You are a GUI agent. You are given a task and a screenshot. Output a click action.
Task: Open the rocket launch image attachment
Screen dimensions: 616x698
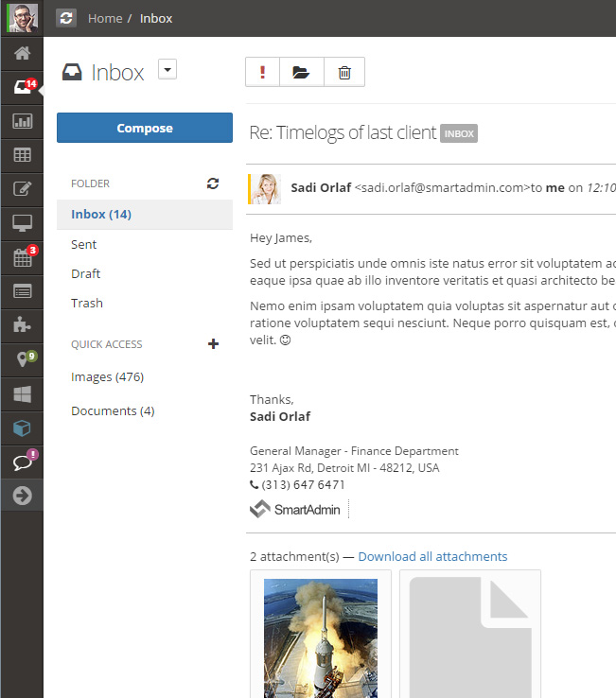coord(320,637)
